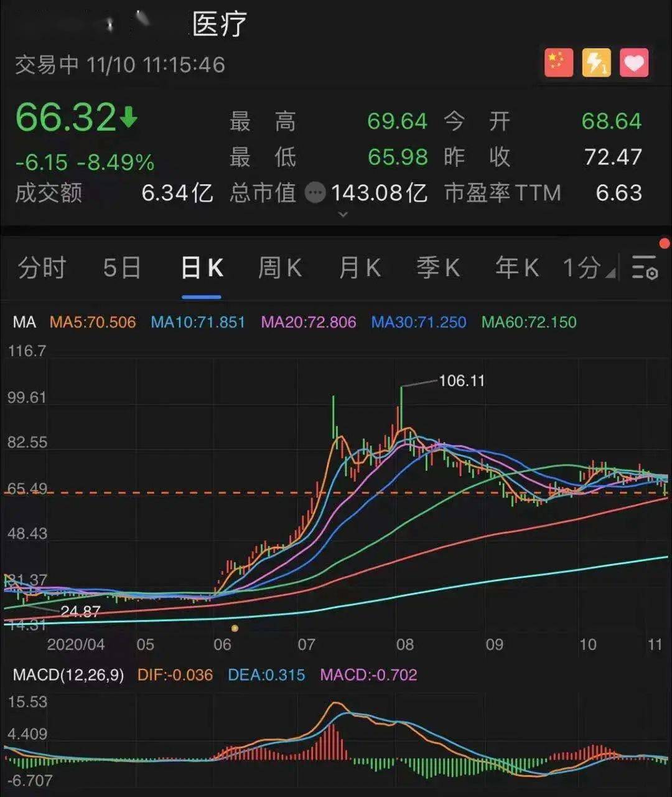Image resolution: width=672 pixels, height=797 pixels.
Task: Tap the current price 66.32
Action: coord(66,117)
